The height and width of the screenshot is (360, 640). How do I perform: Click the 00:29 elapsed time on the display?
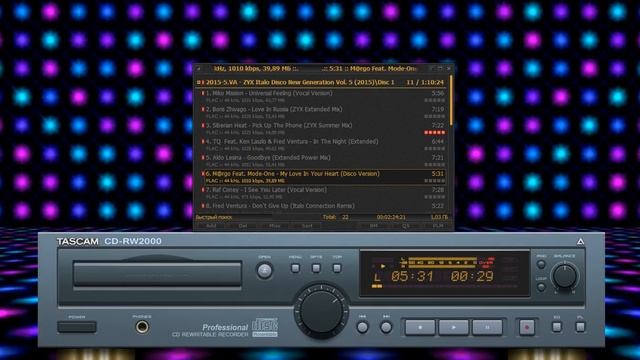coord(472,276)
